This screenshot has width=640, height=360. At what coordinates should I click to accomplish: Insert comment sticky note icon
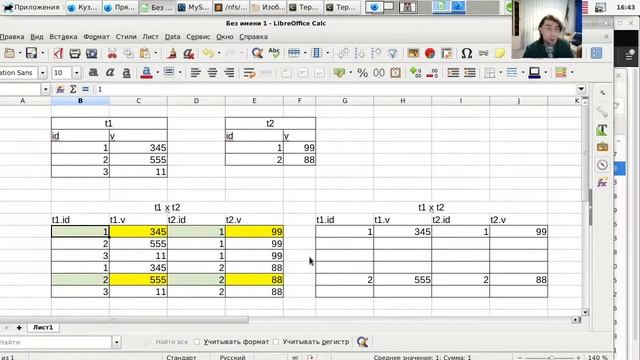(x=500, y=53)
